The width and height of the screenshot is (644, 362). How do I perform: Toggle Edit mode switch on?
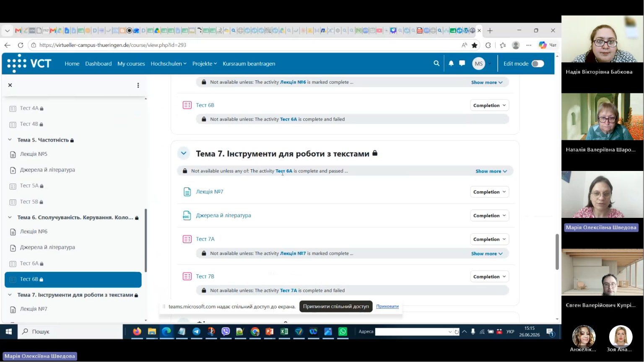[x=538, y=64]
